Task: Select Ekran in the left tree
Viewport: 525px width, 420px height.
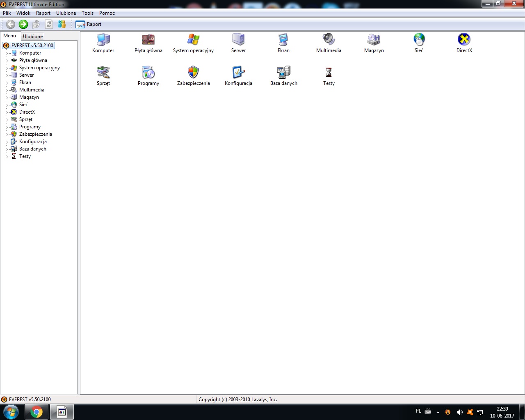Action: (x=25, y=82)
